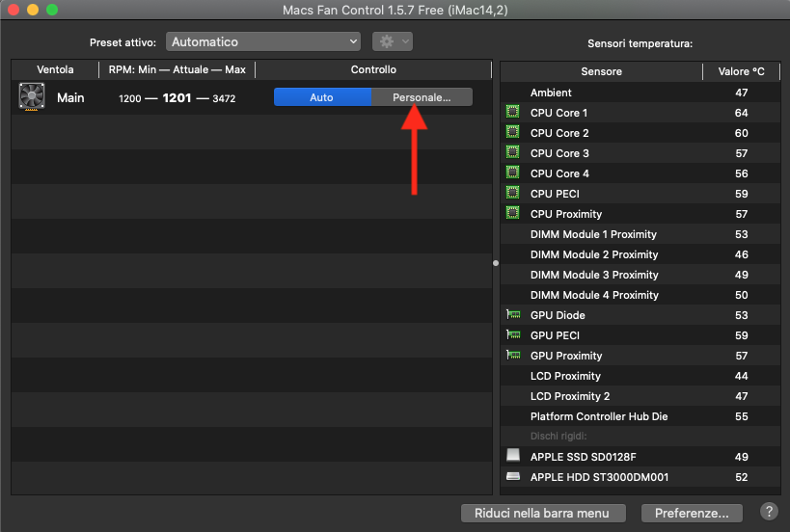Select the Ambient sensor row
The height and width of the screenshot is (532, 790).
coord(640,93)
